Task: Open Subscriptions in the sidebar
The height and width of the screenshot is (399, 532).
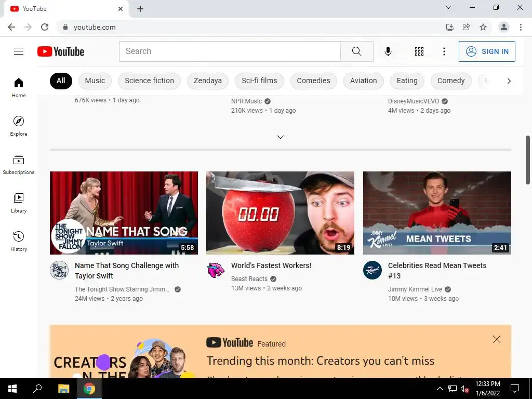Action: click(19, 164)
